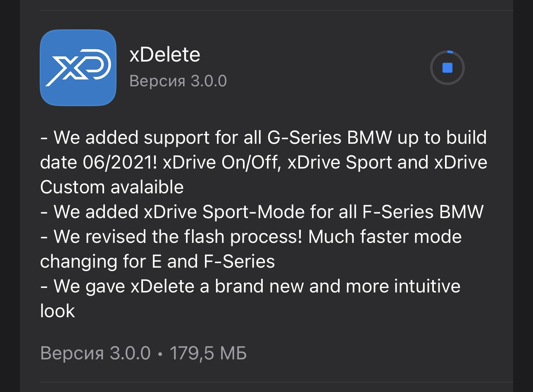
Task: Click the 'brand new and more intuitive' line
Action: [x=250, y=286]
